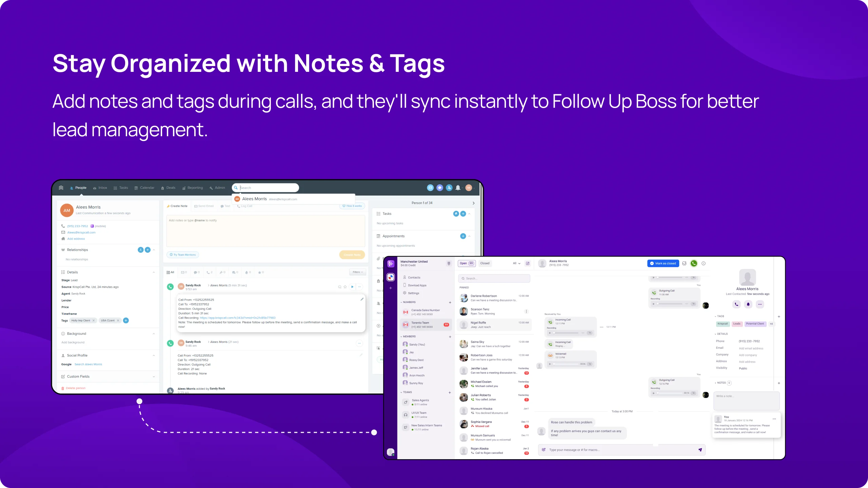Add a member with the MEMBERS plus icon
Viewport: 868px width, 488px height.
click(x=450, y=337)
